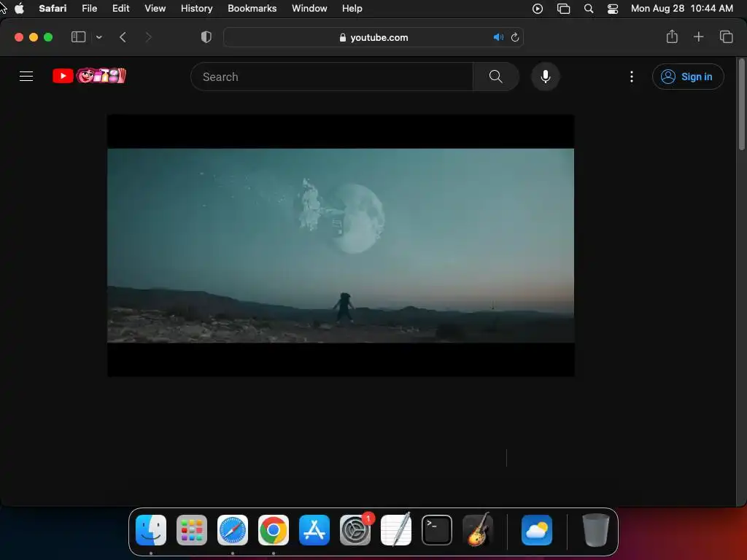This screenshot has width=747, height=560.
Task: Click the video player
Action: point(341,245)
